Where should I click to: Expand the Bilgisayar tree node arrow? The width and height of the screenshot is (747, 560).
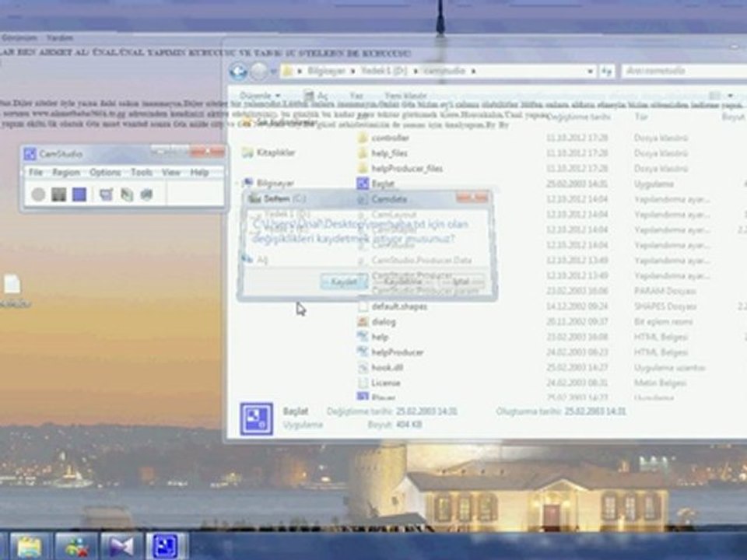tap(237, 183)
